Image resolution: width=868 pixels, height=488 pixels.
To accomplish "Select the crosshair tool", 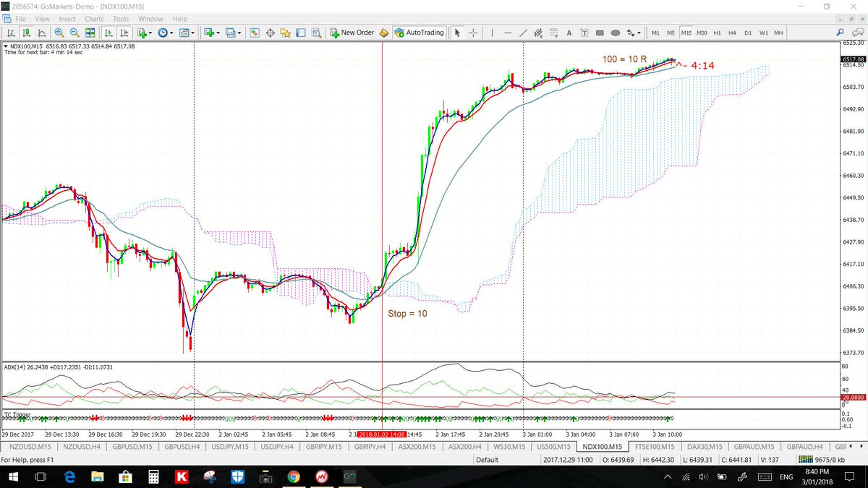I will (x=473, y=33).
